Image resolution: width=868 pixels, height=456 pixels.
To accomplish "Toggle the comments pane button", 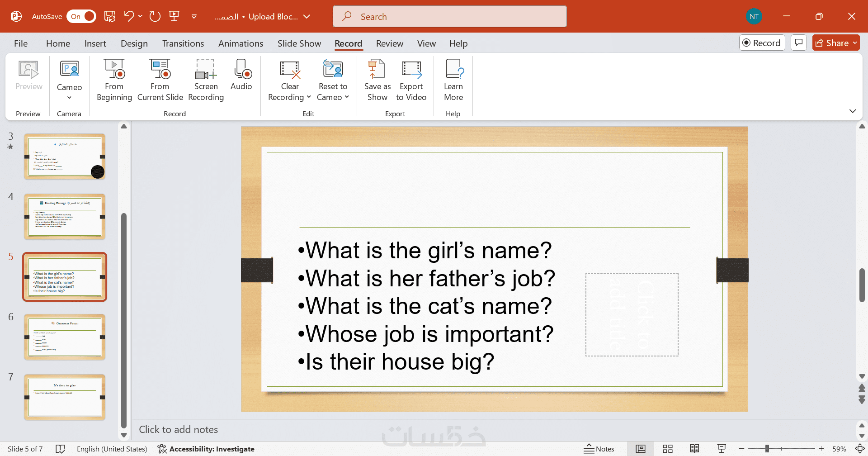I will (799, 43).
